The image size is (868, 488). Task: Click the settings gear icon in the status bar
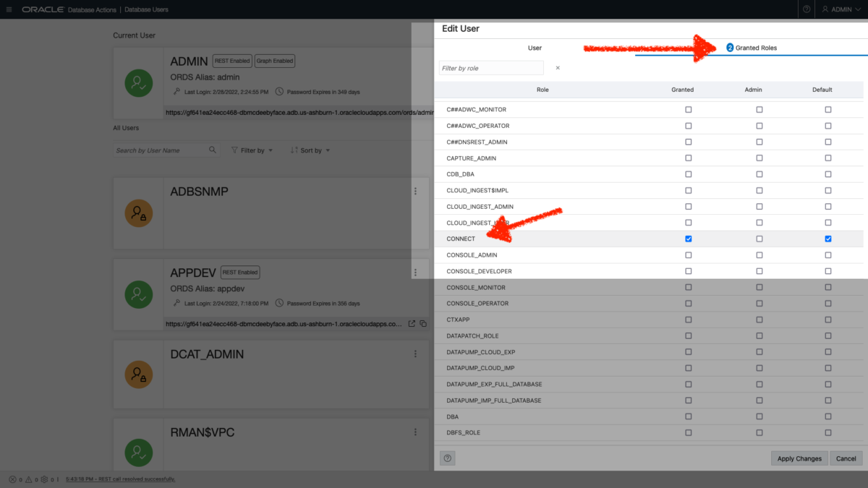coord(43,479)
